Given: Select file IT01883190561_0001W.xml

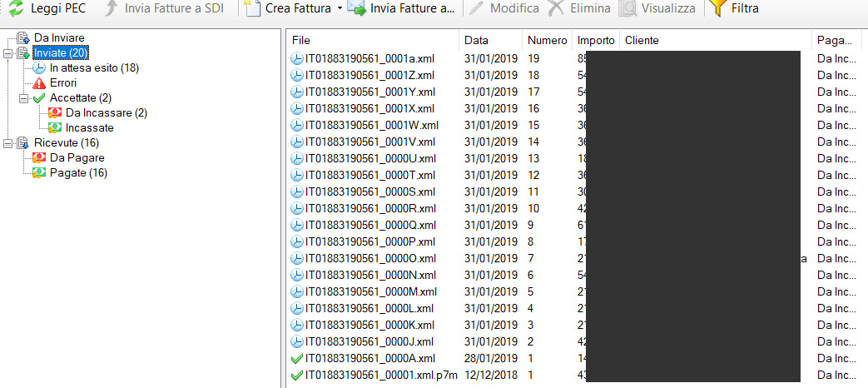Looking at the screenshot, I should click(371, 125).
